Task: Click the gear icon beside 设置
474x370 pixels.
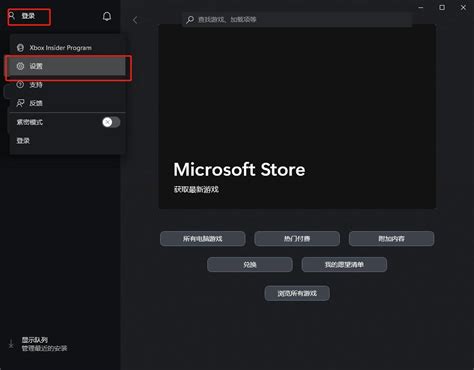Action: (20, 66)
